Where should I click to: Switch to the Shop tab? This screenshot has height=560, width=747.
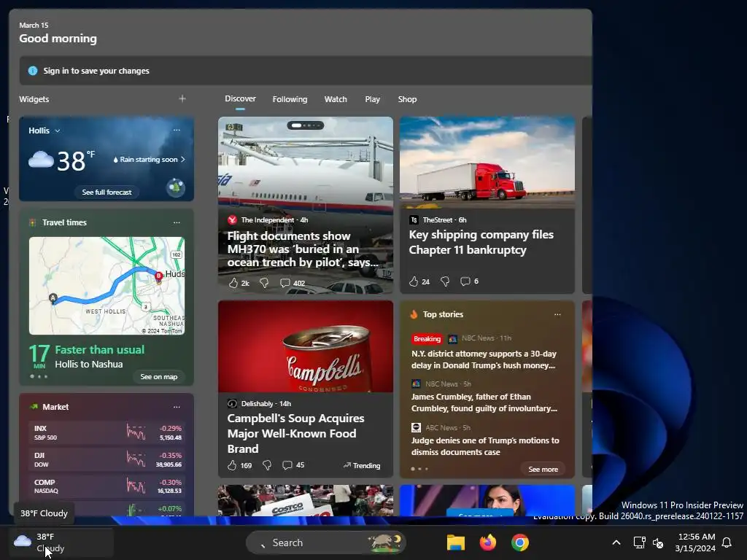click(407, 99)
